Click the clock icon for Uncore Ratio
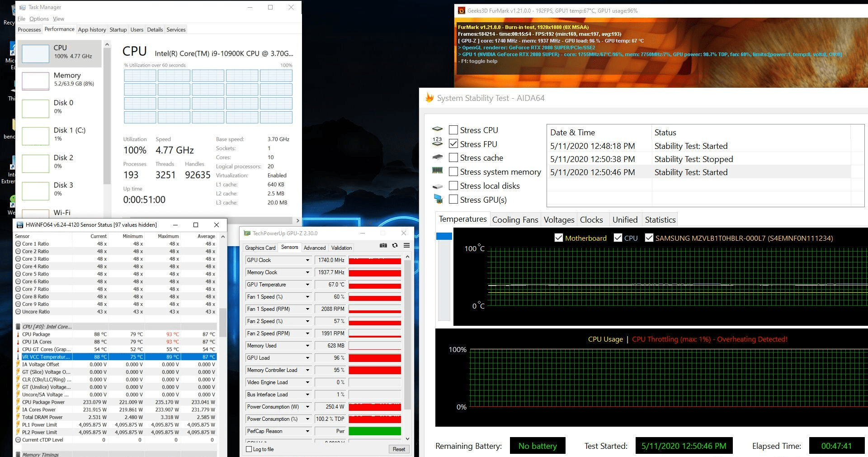 (x=18, y=312)
